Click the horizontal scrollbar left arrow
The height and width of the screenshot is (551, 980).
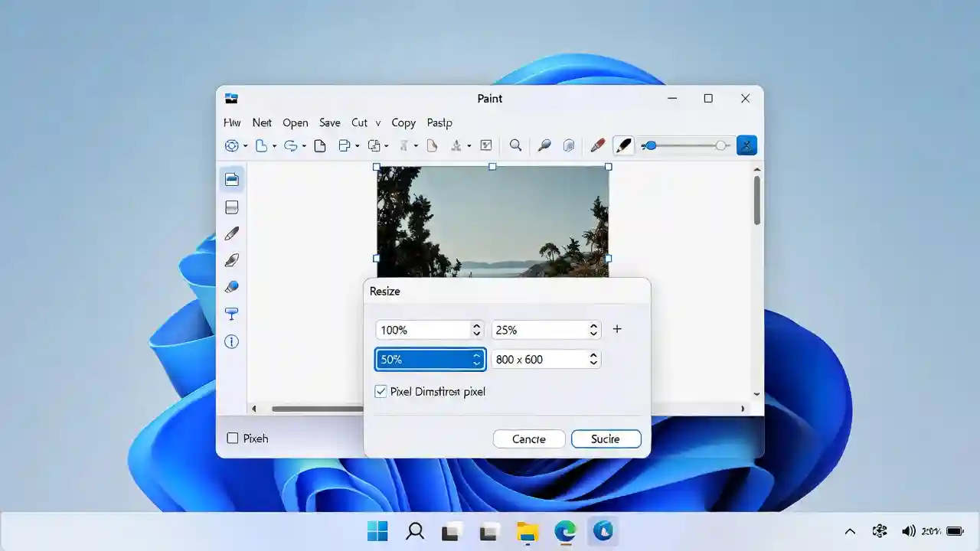tap(254, 409)
